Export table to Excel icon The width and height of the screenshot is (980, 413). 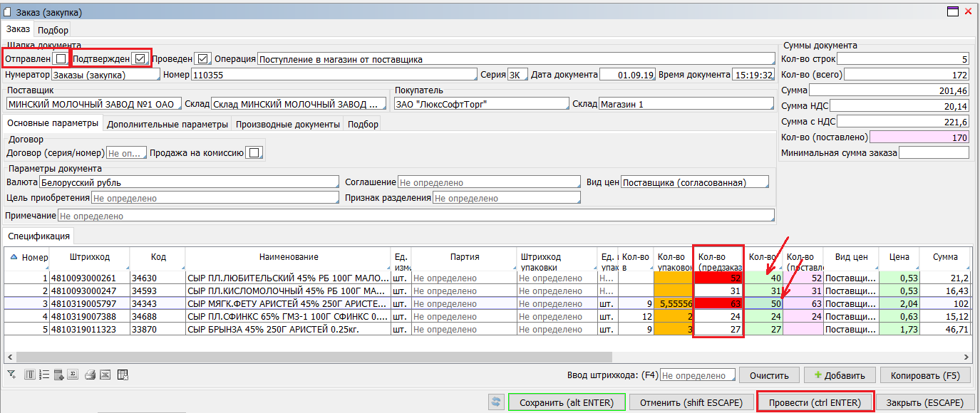[x=105, y=375]
